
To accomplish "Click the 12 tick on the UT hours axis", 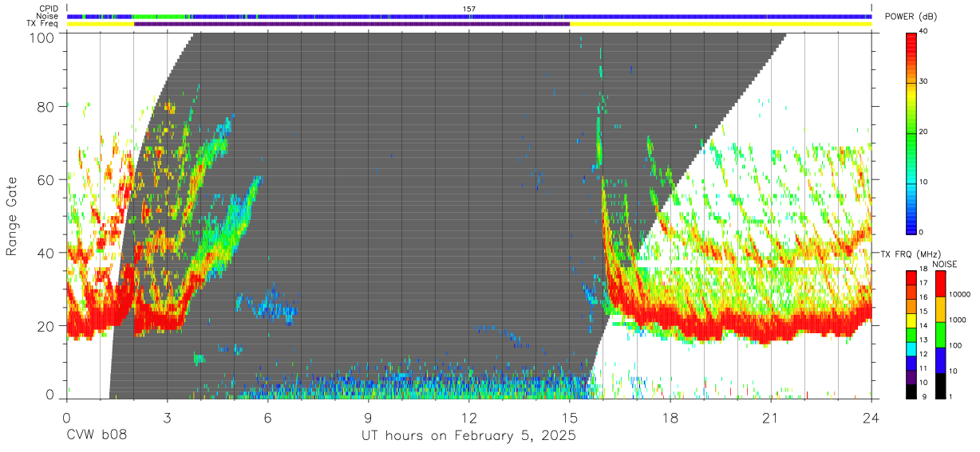I will (469, 418).
